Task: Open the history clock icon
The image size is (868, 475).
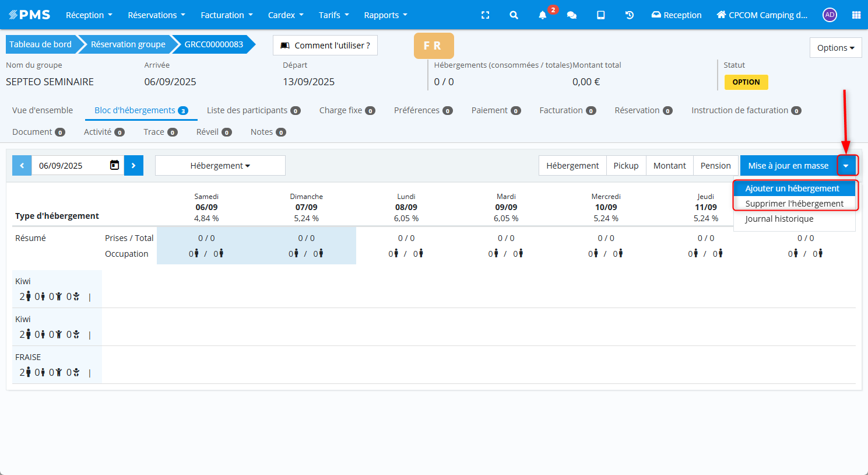Action: pos(630,15)
